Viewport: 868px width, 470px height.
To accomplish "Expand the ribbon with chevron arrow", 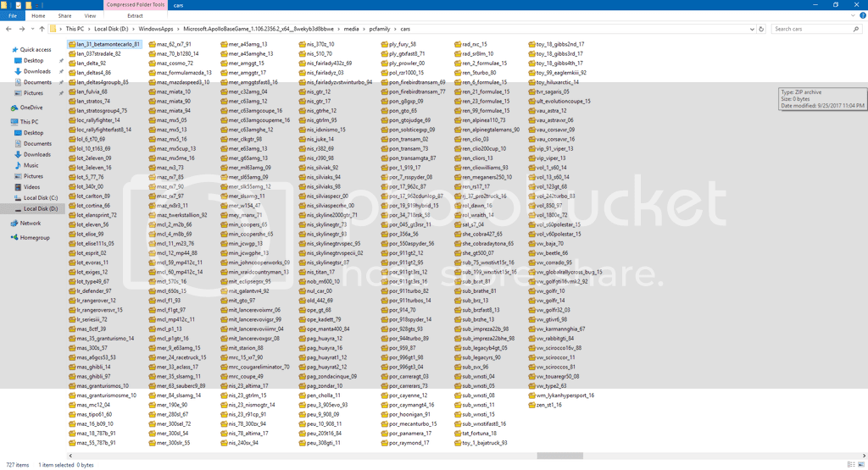I will pyautogui.click(x=853, y=15).
